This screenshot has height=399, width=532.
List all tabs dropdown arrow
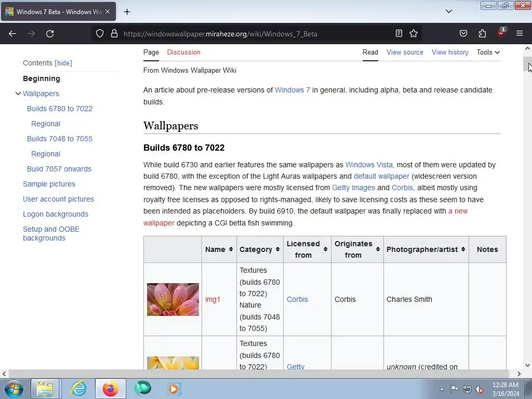pos(449,11)
